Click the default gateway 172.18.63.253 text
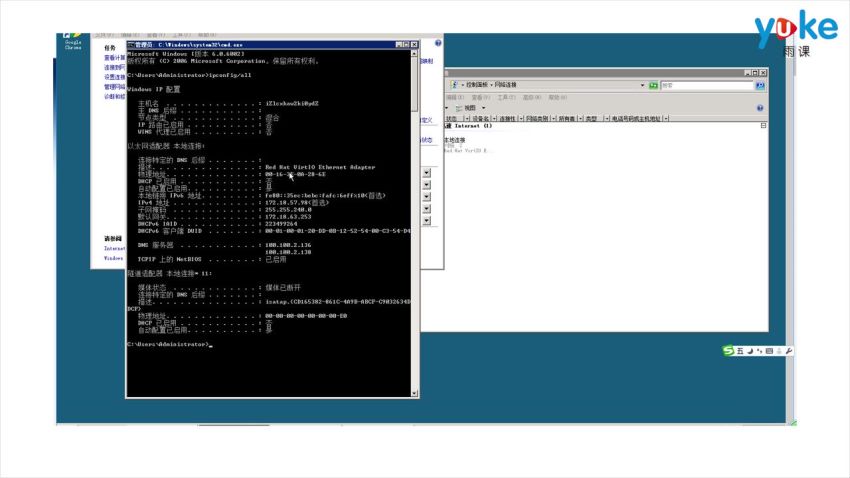 (x=288, y=216)
